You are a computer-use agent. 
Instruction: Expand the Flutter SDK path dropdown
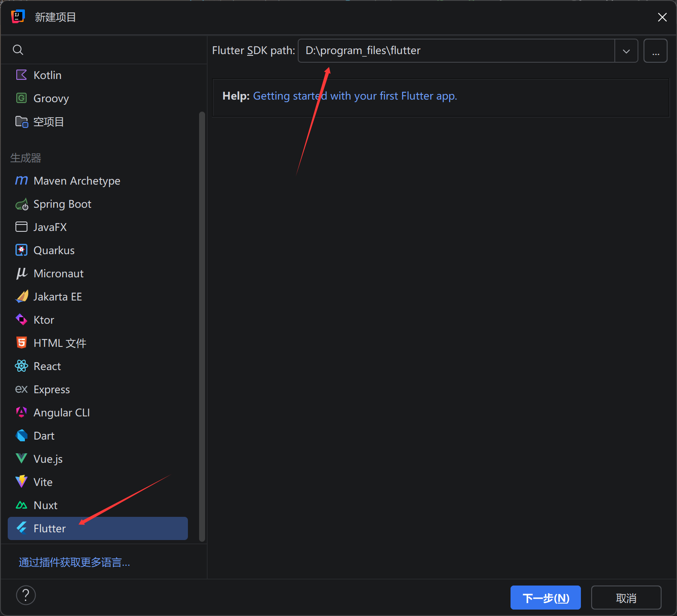(x=626, y=51)
